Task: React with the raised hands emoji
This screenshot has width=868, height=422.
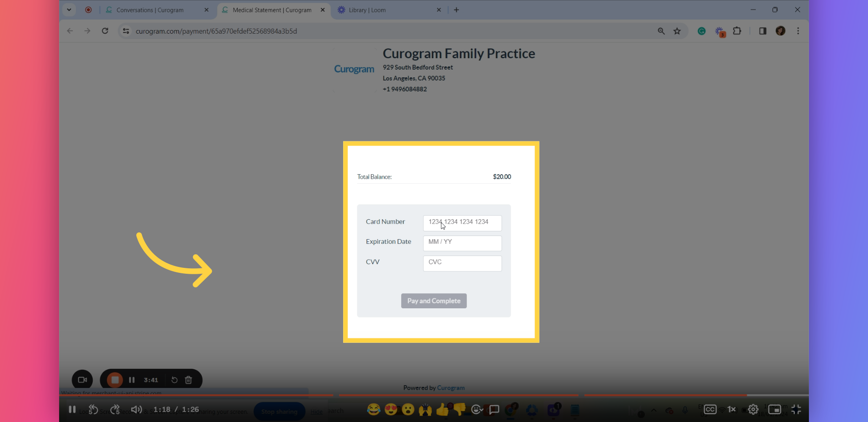Action: 425,409
